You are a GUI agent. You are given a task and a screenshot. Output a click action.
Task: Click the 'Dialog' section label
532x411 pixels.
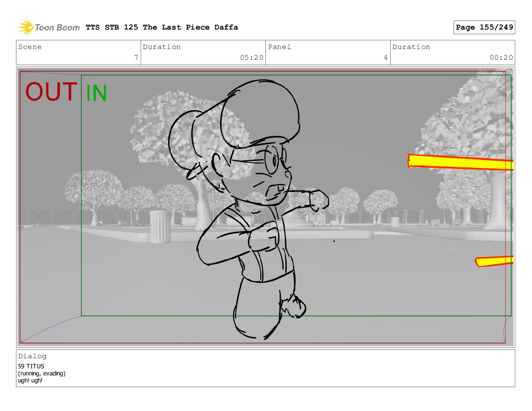pos(32,356)
